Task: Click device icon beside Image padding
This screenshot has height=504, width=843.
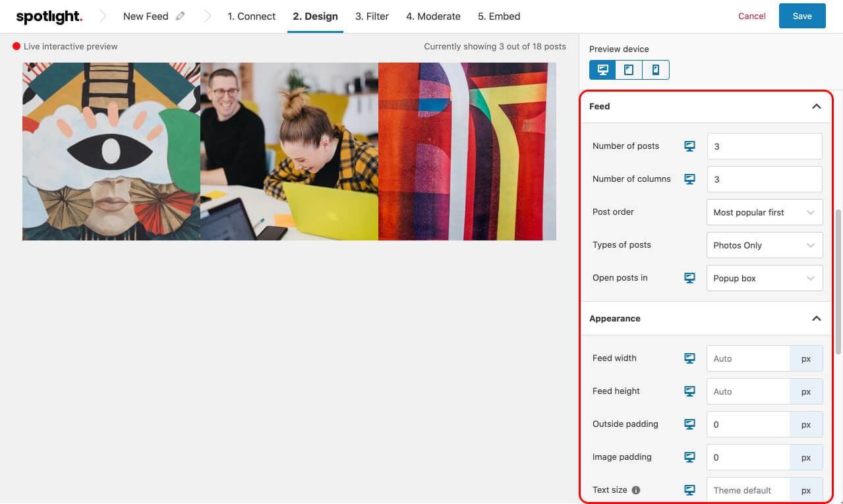Action: 689,457
